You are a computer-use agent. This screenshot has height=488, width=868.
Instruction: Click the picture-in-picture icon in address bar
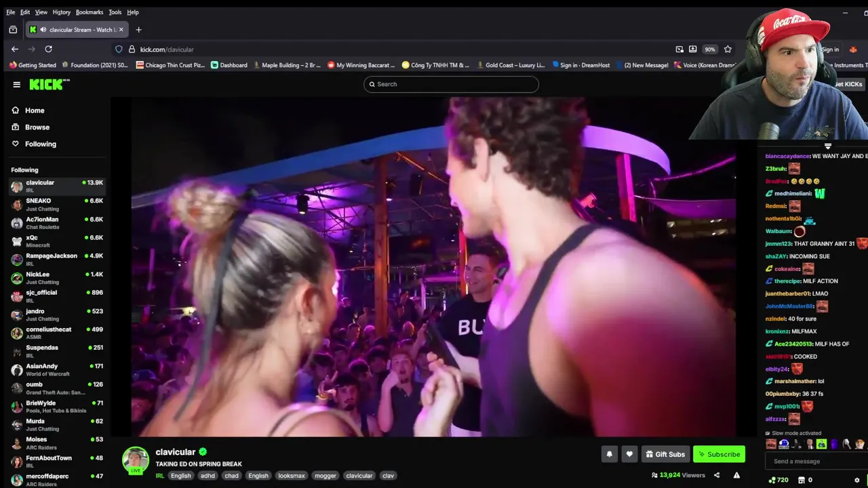tap(679, 49)
